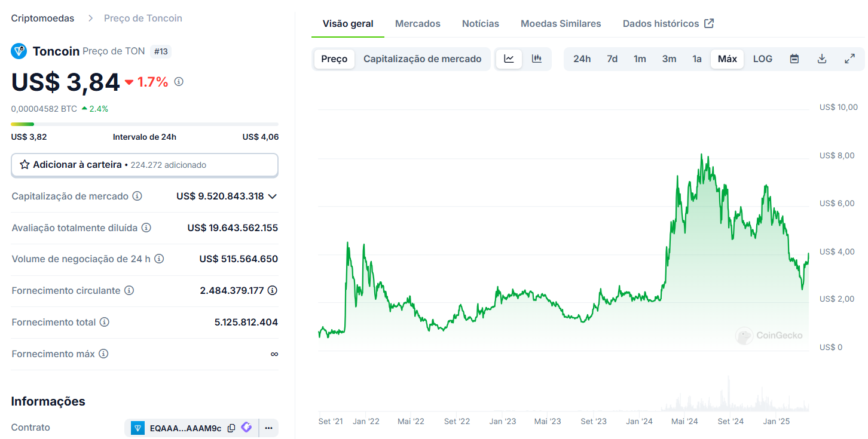The height and width of the screenshot is (439, 868).
Task: Select 3m time range
Action: [669, 59]
